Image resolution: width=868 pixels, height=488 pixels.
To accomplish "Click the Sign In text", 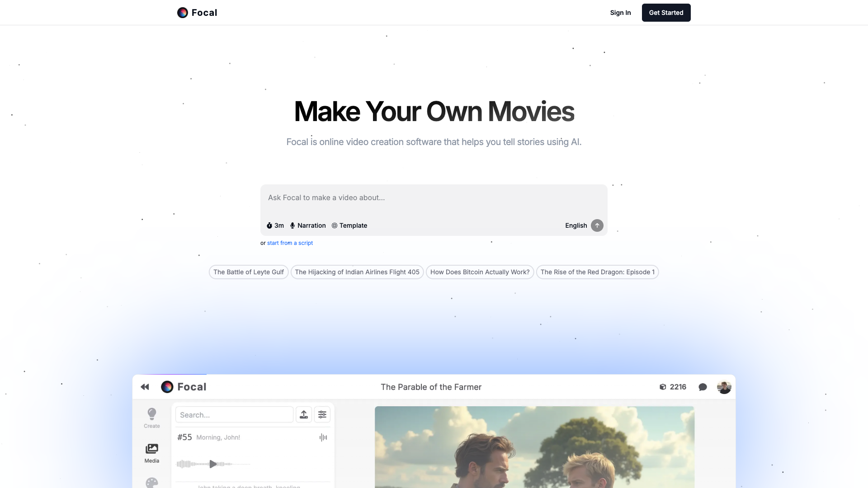I will (620, 13).
